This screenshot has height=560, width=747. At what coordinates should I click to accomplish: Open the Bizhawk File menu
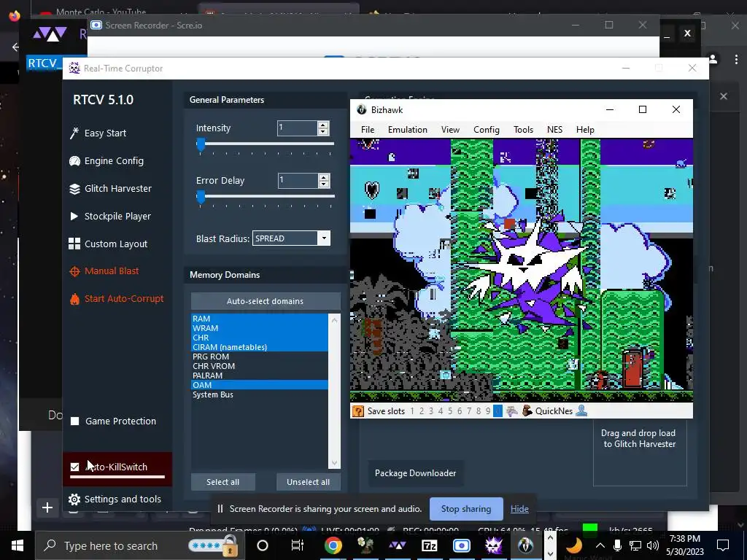(x=368, y=130)
